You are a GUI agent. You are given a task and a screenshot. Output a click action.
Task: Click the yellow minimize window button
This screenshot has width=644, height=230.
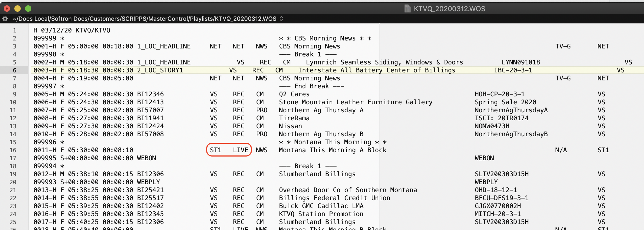[18, 9]
